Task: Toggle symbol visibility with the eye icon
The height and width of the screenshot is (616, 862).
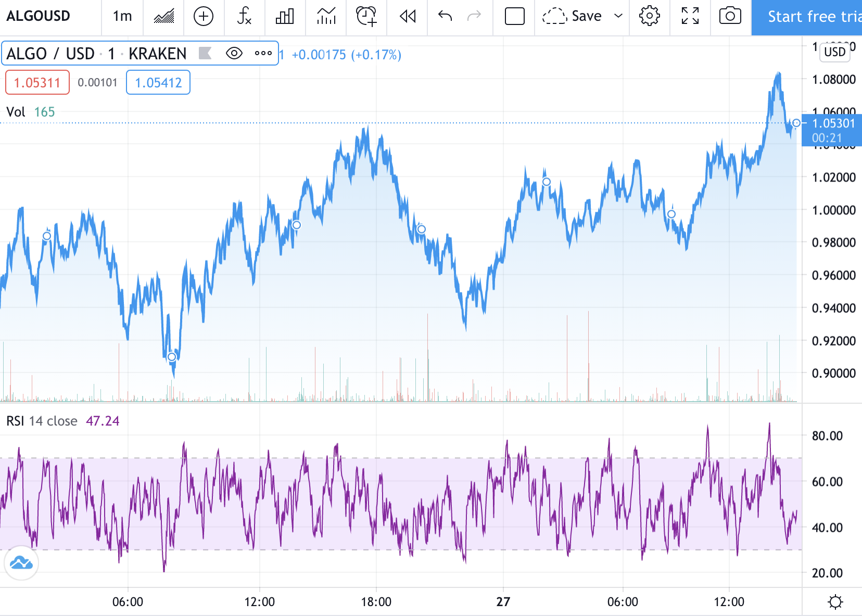Action: point(234,53)
